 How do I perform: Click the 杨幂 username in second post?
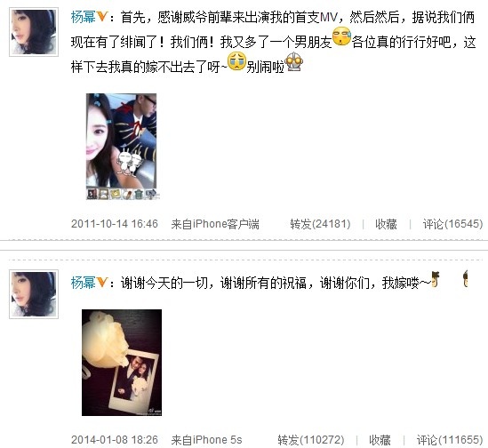pos(84,283)
